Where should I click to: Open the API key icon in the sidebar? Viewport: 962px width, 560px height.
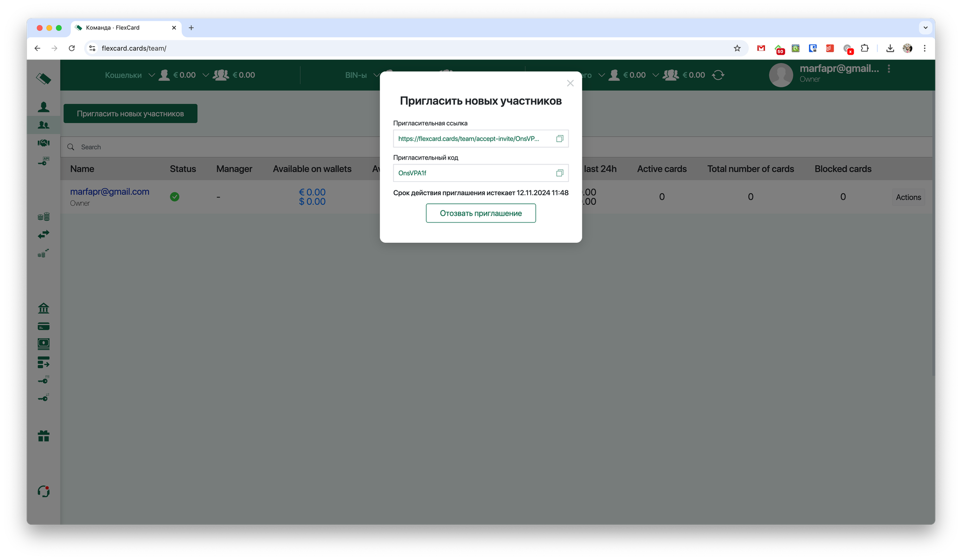[44, 162]
